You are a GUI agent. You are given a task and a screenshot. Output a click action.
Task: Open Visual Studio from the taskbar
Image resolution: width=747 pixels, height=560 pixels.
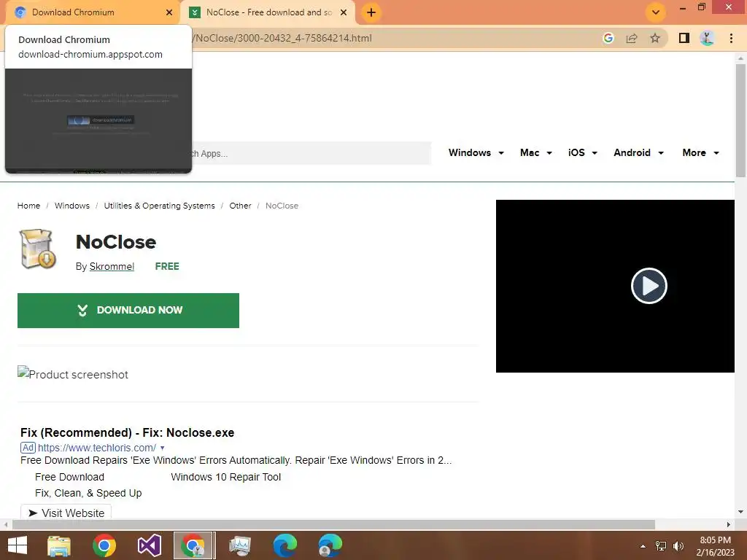point(149,545)
